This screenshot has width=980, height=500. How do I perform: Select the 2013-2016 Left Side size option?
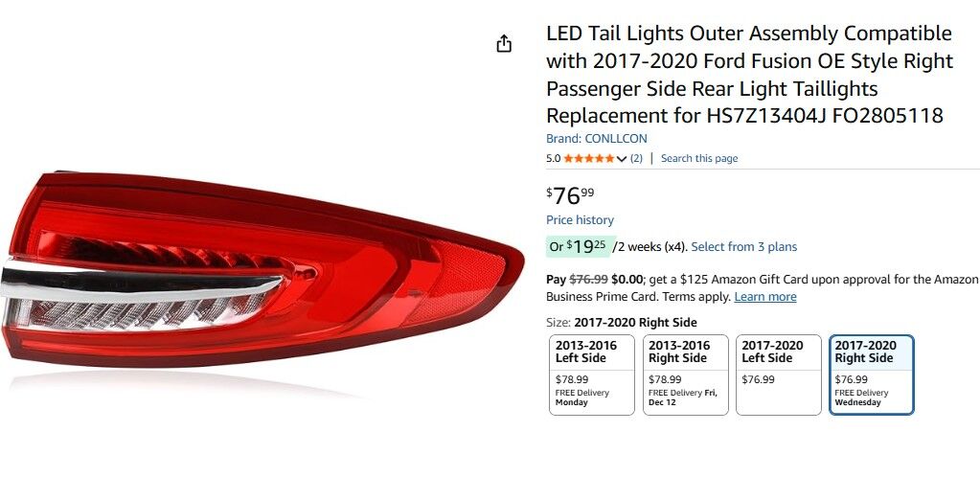[x=591, y=375]
